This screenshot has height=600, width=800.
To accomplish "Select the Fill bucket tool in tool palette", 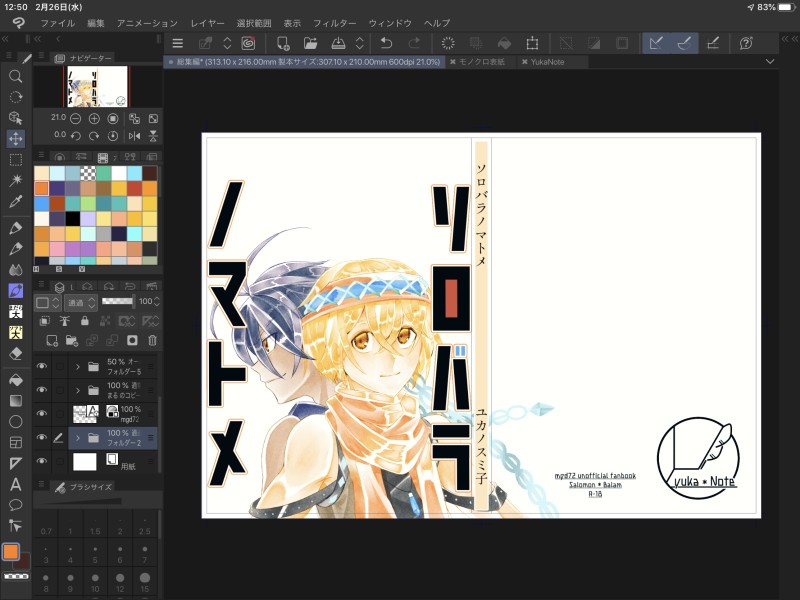I will tap(15, 380).
